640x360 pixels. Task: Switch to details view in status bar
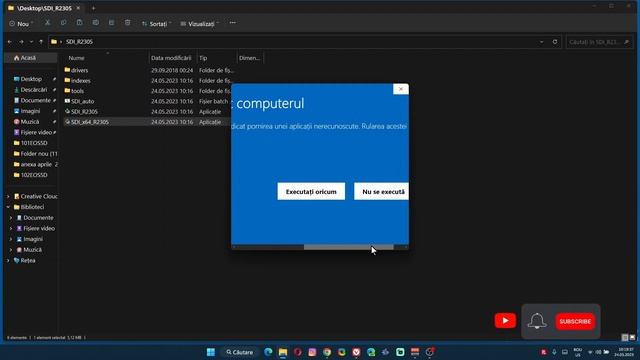(624, 338)
